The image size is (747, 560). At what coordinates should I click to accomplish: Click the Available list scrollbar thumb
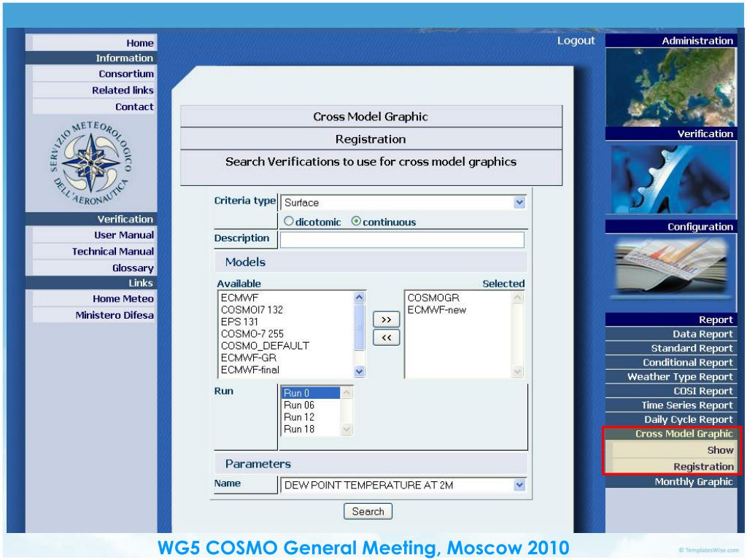(x=360, y=327)
